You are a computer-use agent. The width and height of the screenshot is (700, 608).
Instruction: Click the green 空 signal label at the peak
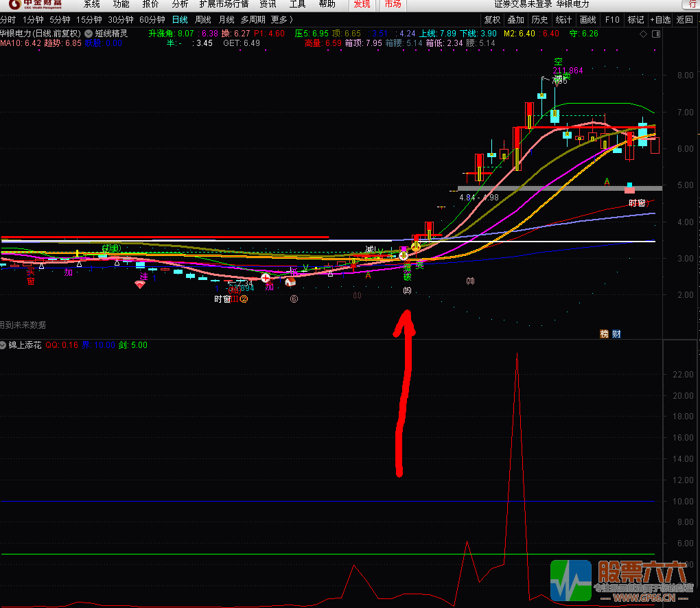[x=558, y=62]
